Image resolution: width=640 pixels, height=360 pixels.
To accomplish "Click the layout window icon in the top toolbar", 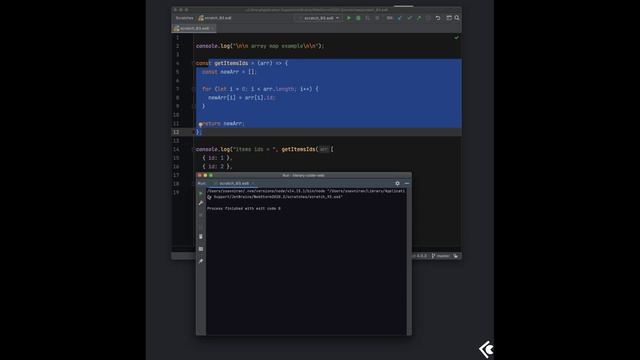I will [x=449, y=18].
